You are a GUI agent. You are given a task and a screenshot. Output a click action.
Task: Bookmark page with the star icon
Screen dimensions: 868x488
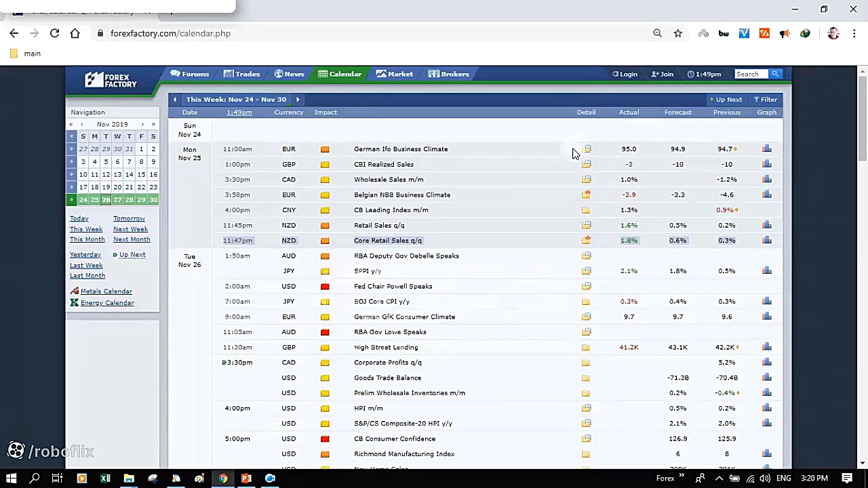(x=677, y=33)
